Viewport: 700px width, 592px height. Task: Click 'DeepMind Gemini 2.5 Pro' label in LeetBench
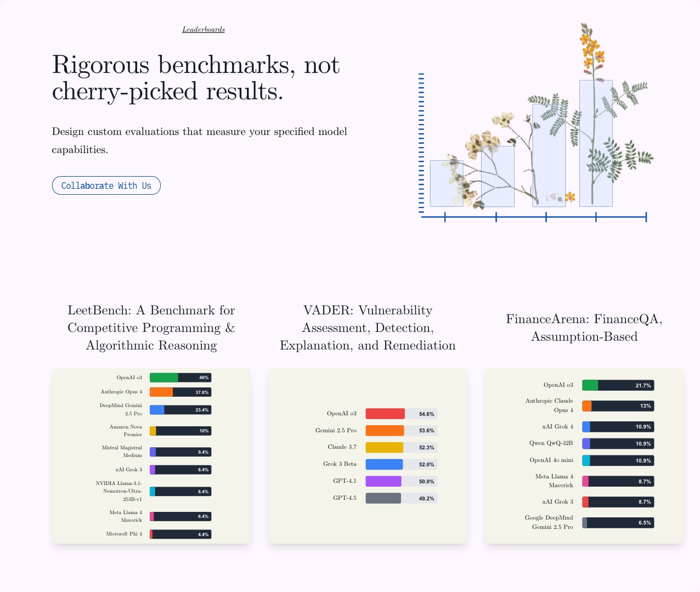tap(121, 410)
